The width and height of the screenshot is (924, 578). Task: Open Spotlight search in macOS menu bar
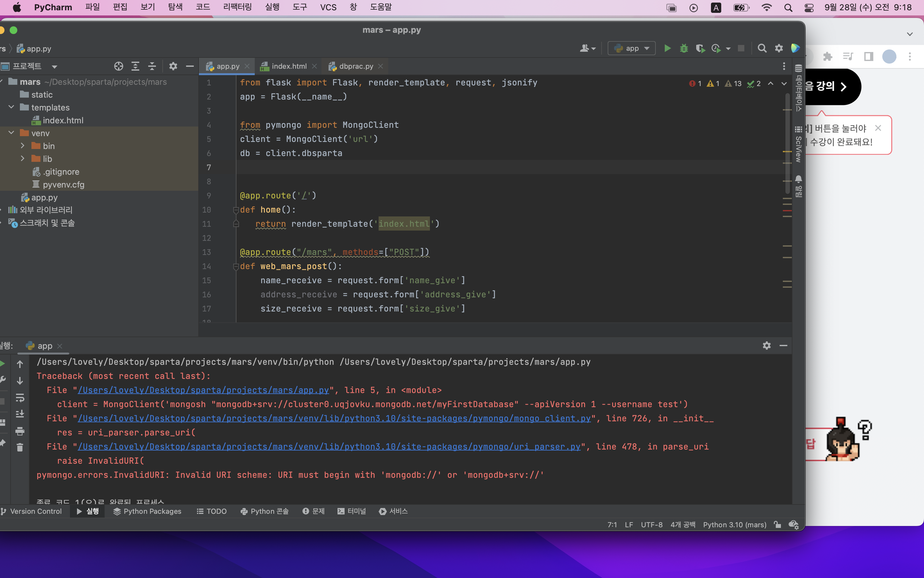(x=788, y=7)
